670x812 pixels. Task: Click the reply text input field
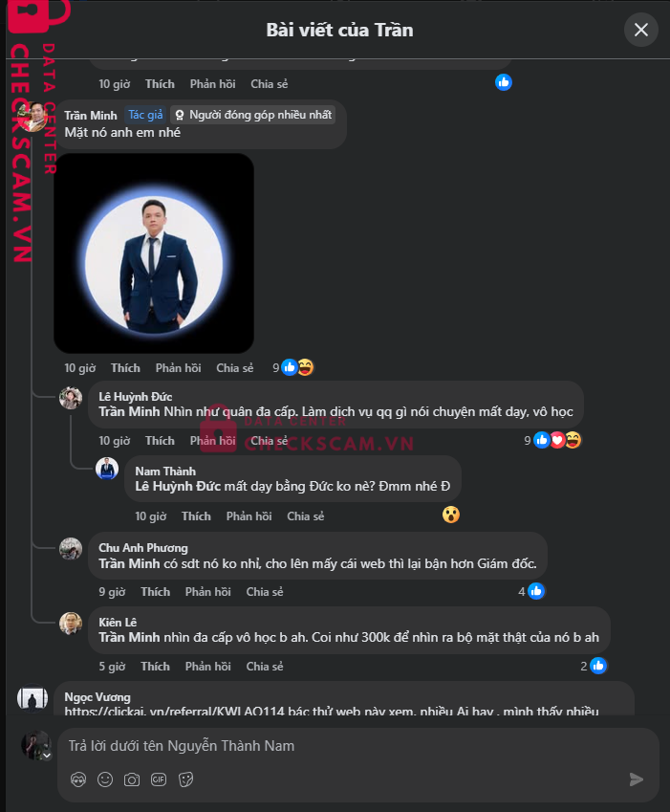[x=344, y=746]
